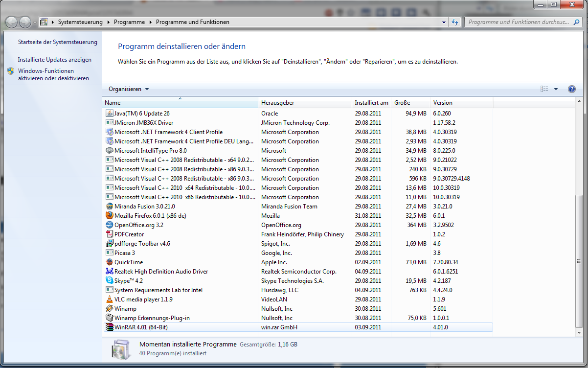Click the OpenOffice.org 3.2 icon
The width and height of the screenshot is (588, 368).
[110, 225]
